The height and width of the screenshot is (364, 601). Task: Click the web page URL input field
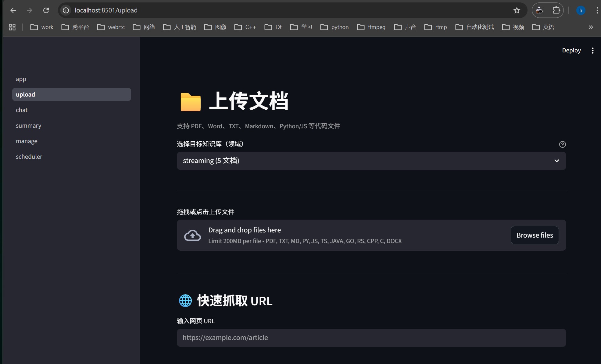click(371, 337)
